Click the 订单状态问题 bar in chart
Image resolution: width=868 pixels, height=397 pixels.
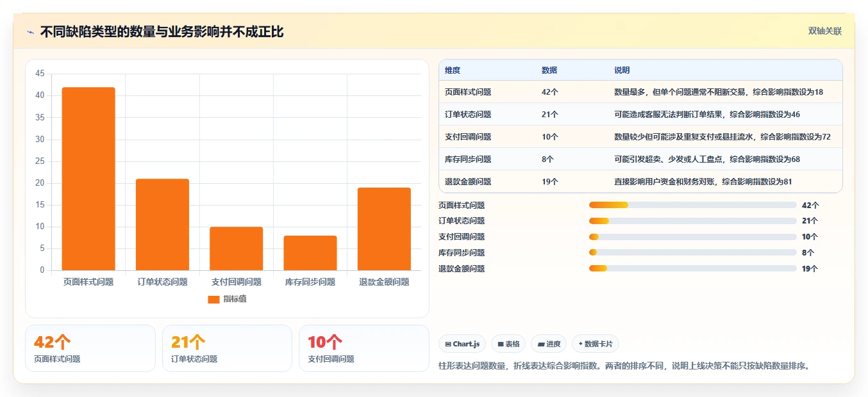(x=162, y=224)
